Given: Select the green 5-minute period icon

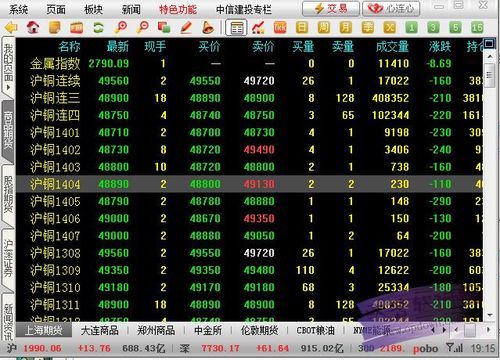Looking at the screenshot, I should click(x=455, y=28).
